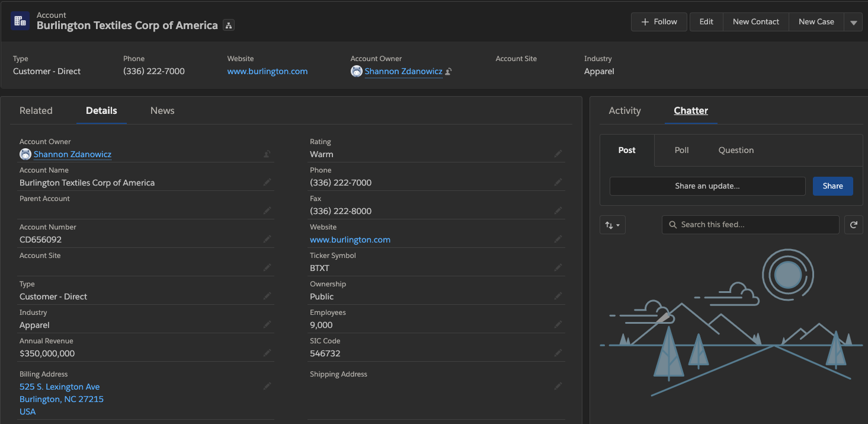Edit Fax field pencil icon
This screenshot has height=424, width=868.
[558, 211]
